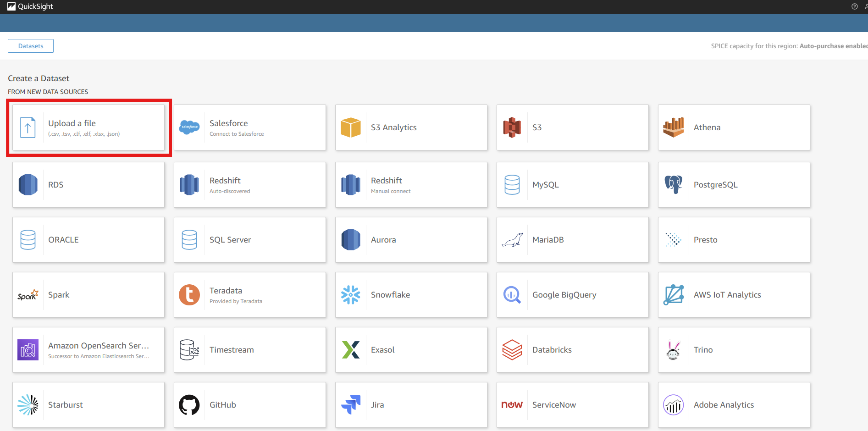Image resolution: width=868 pixels, height=431 pixels.
Task: Select the Databricks layered icon
Action: pos(512,350)
